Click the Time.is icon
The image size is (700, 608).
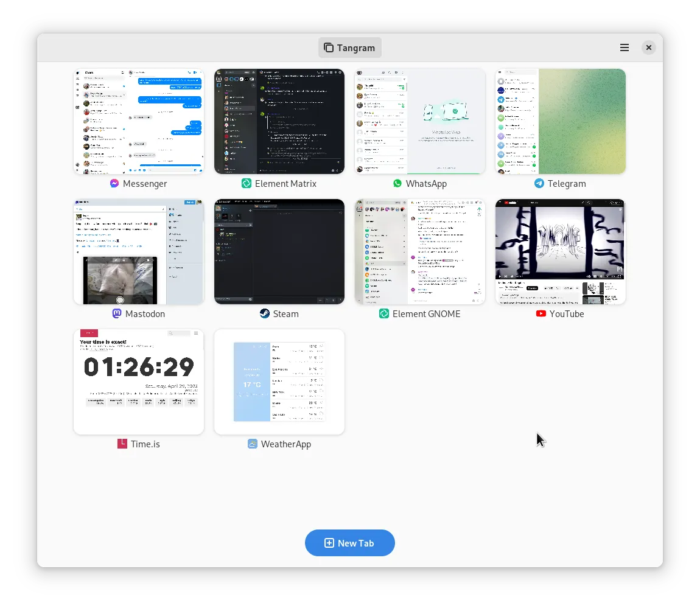click(x=122, y=444)
